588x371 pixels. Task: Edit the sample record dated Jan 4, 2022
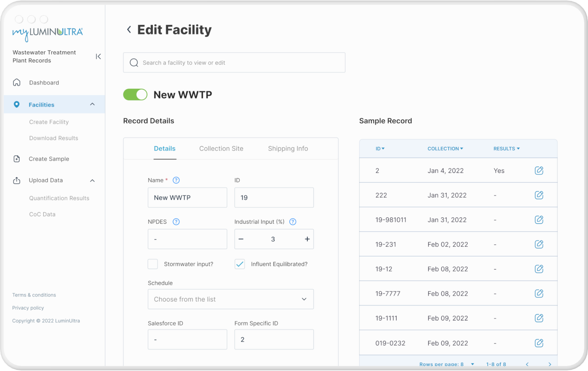(x=539, y=171)
